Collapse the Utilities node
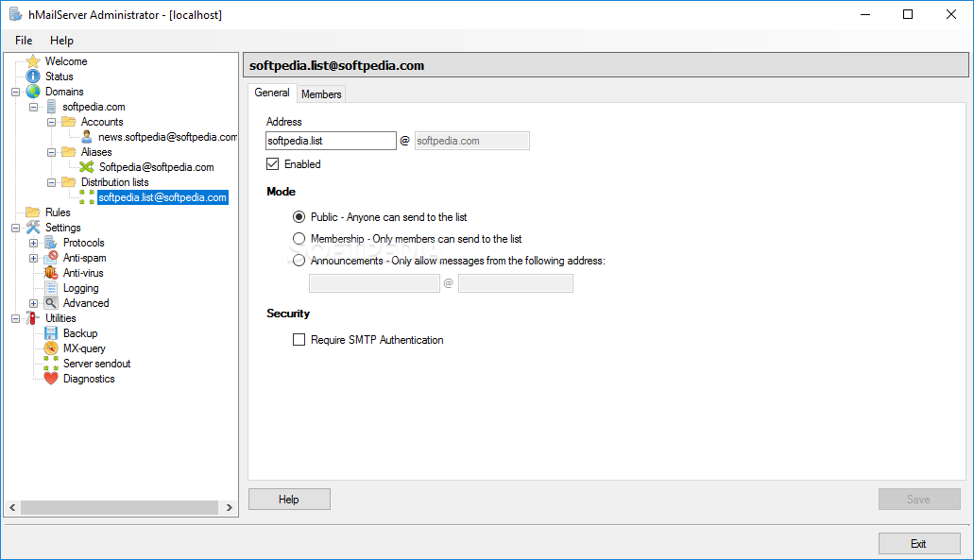This screenshot has height=560, width=974. point(15,318)
